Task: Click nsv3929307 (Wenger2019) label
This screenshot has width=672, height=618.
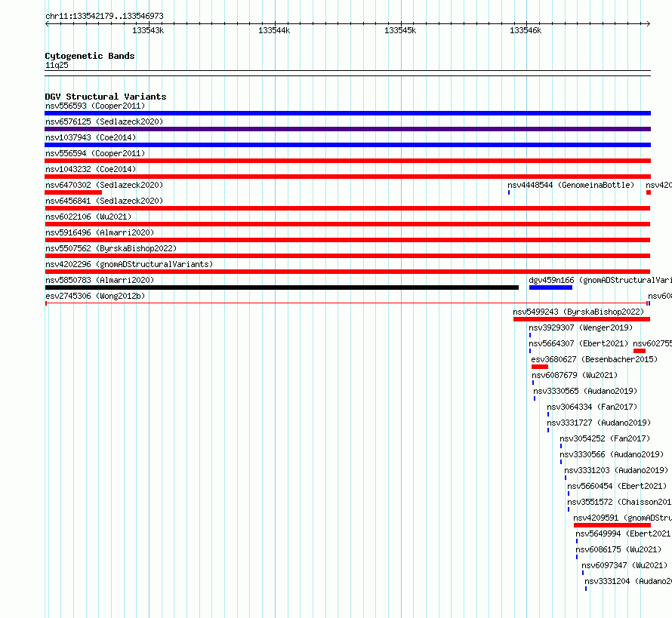Action: click(581, 327)
